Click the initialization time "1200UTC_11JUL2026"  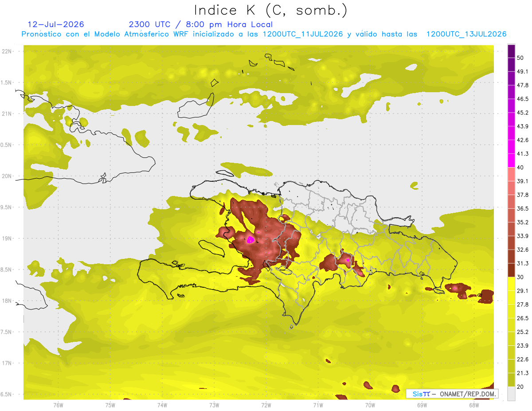(x=303, y=34)
